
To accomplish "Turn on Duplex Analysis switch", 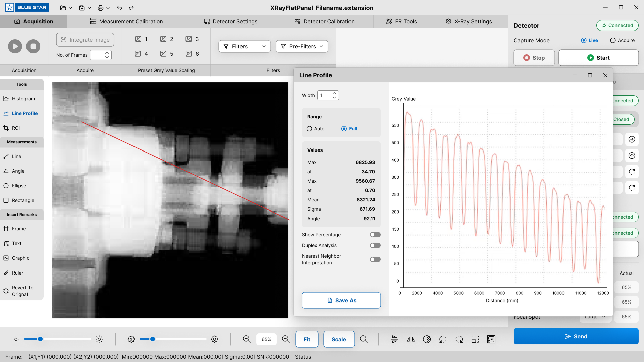I will tap(375, 245).
